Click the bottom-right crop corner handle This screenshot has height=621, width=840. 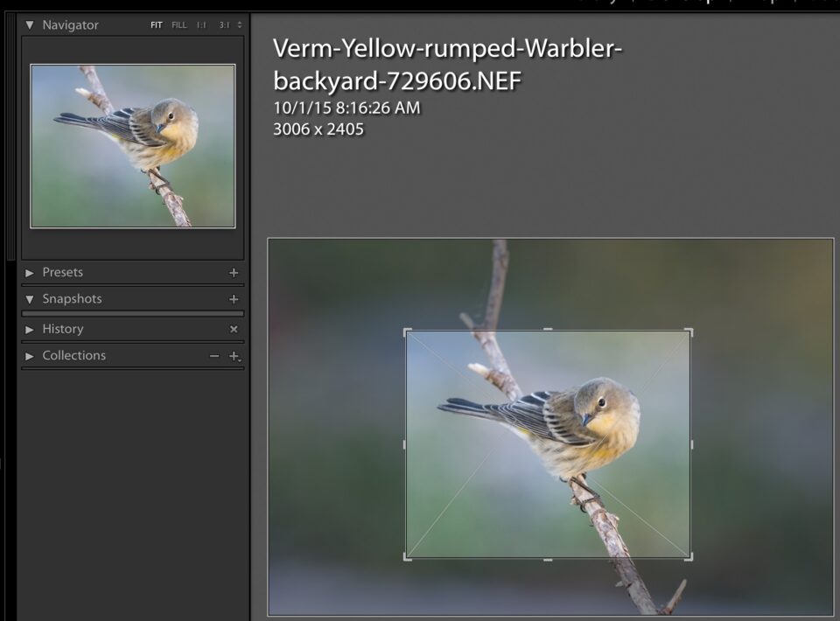pos(689,556)
